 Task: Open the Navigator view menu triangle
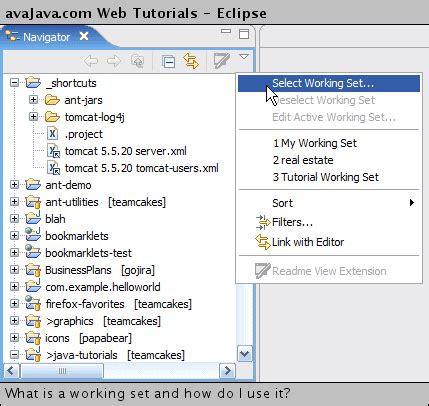244,57
